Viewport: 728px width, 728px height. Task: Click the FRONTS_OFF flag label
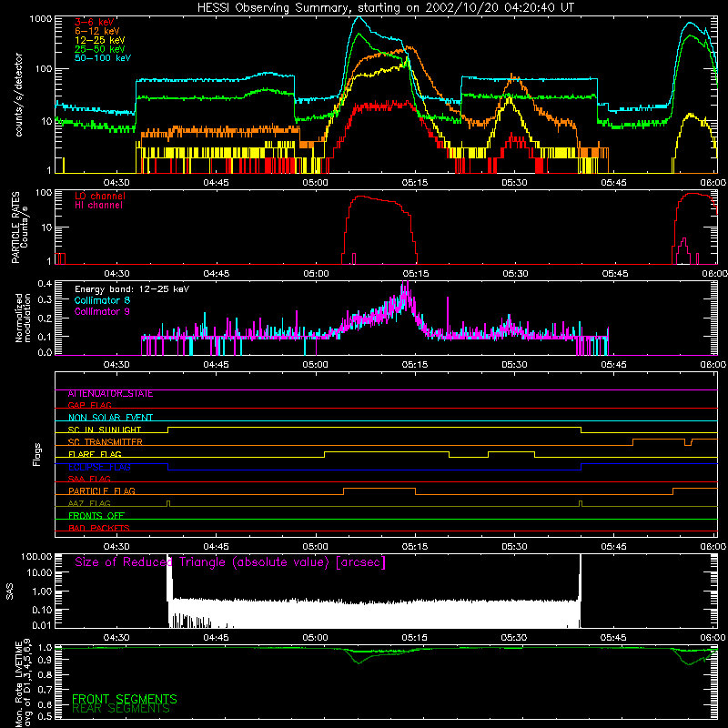pyautogui.click(x=96, y=516)
